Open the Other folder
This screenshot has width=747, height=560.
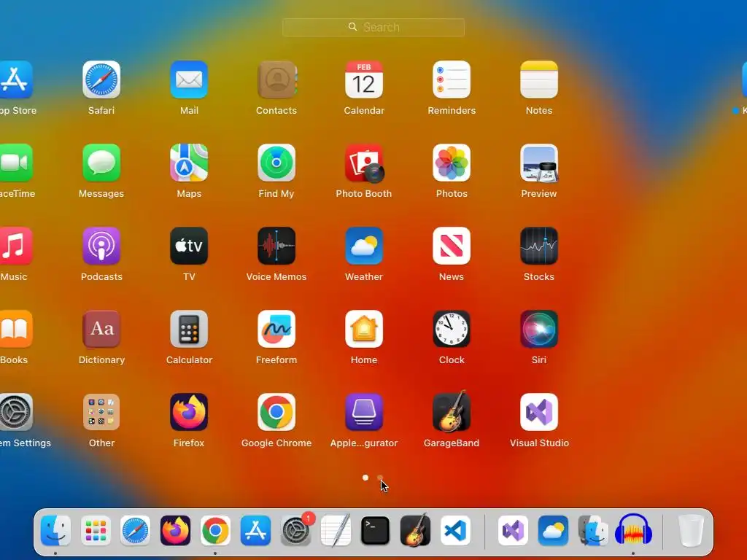(x=101, y=412)
